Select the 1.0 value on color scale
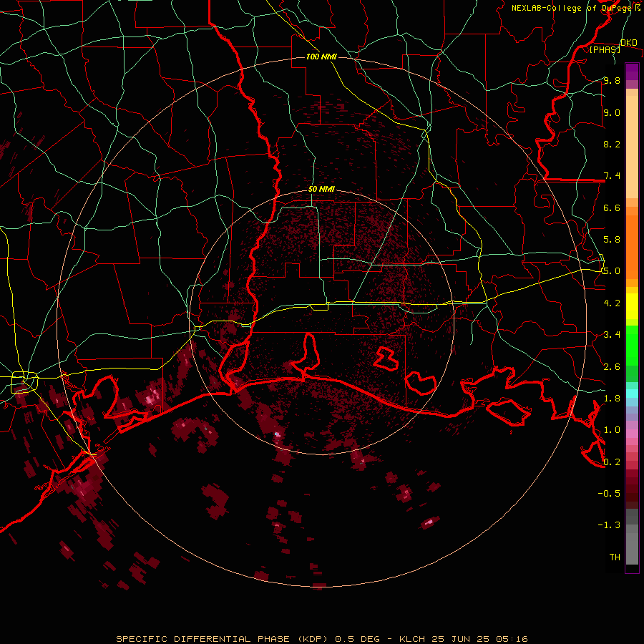Viewport: 644px width, 644px height. [x=612, y=429]
